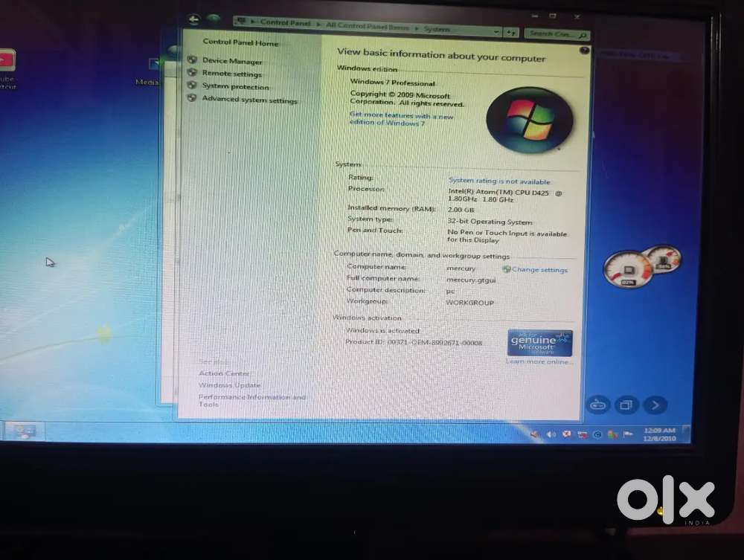744x560 pixels.
Task: Click the Back arrow navigation button
Action: click(195, 19)
